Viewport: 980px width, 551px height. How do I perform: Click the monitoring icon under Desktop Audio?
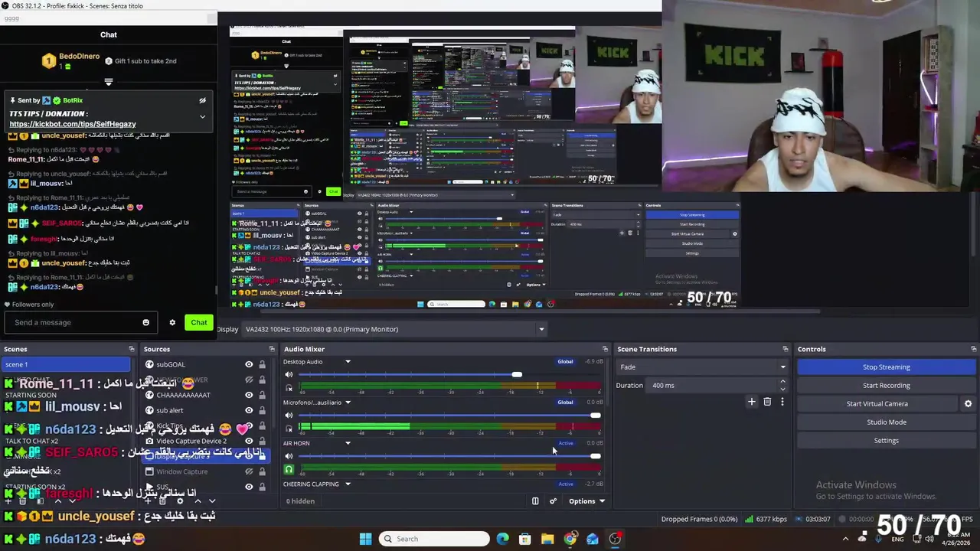[289, 387]
